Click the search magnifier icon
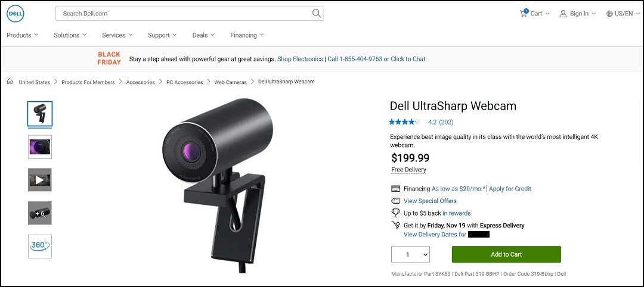This screenshot has height=287, width=644. point(316,13)
